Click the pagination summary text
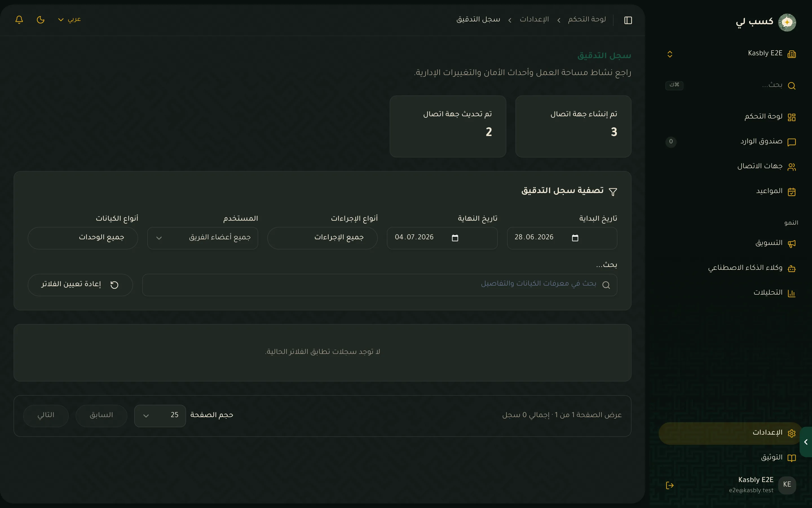Viewport: 812px width, 508px height. tap(562, 415)
